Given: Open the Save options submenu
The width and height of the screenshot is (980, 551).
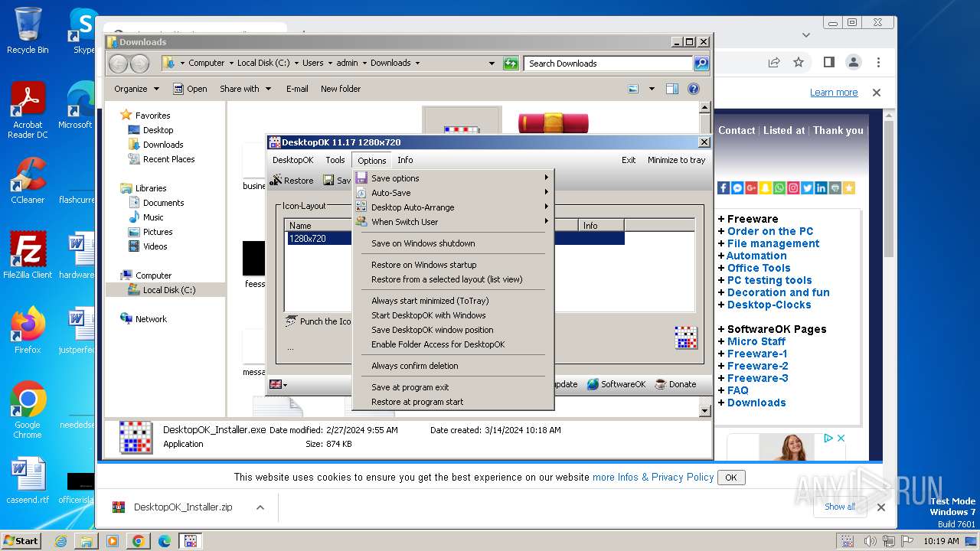Looking at the screenshot, I should (x=452, y=178).
